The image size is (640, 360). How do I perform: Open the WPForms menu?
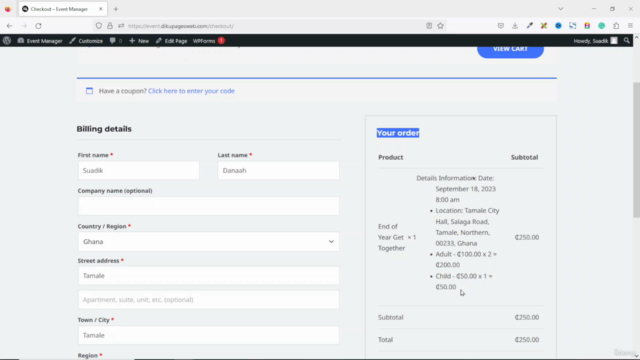[x=209, y=41]
